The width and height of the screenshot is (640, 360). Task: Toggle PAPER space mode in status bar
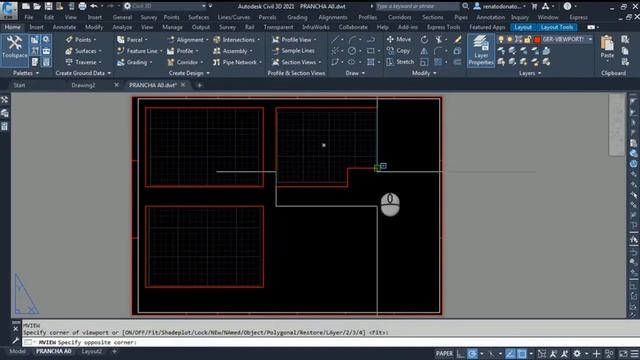click(x=444, y=353)
